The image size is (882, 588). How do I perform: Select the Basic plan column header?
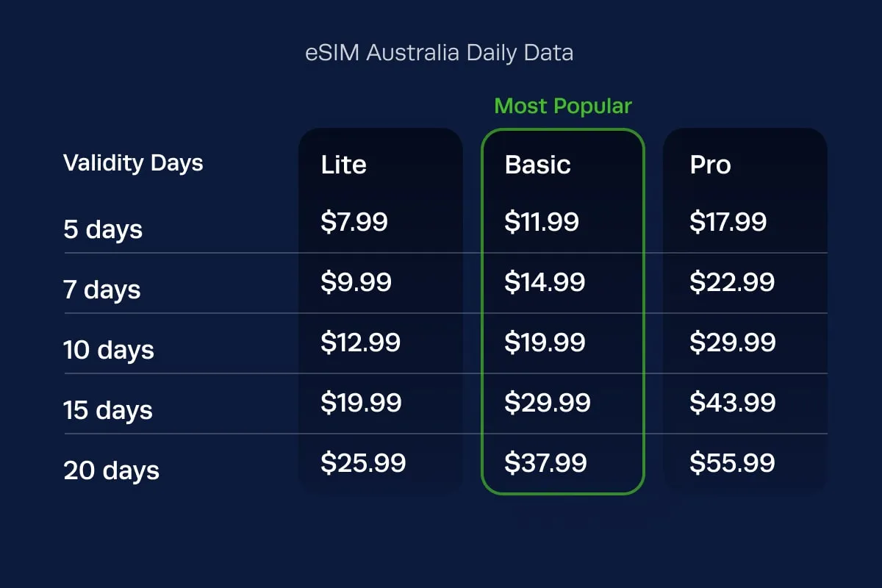click(x=538, y=165)
